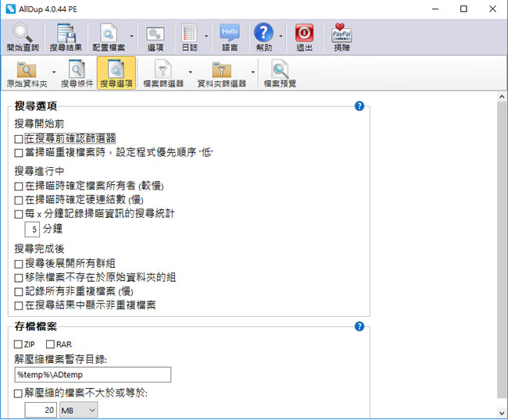Screen dimensions: 508x420
Task: Toggle 移除檔案不存在於原始資料夾的組 checkbox
Action: click(19, 278)
